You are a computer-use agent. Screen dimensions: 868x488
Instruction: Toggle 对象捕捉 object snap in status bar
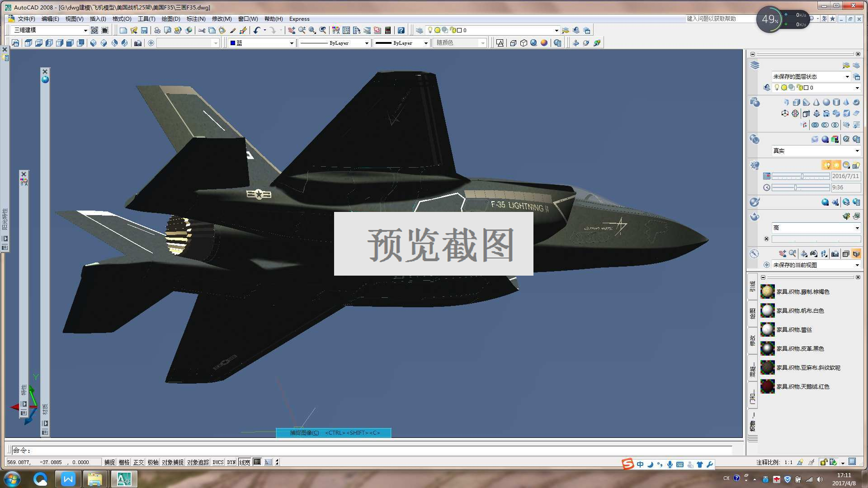tap(173, 462)
